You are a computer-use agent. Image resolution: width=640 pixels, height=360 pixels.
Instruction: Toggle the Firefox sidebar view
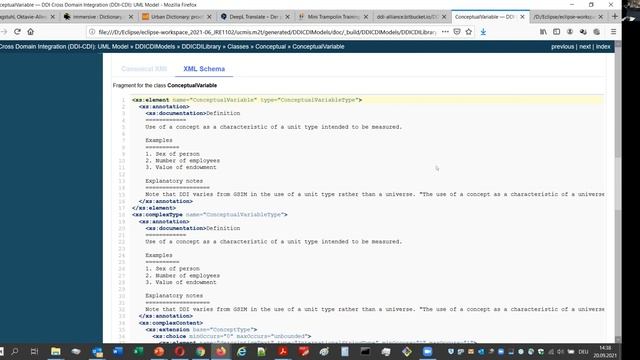556,32
